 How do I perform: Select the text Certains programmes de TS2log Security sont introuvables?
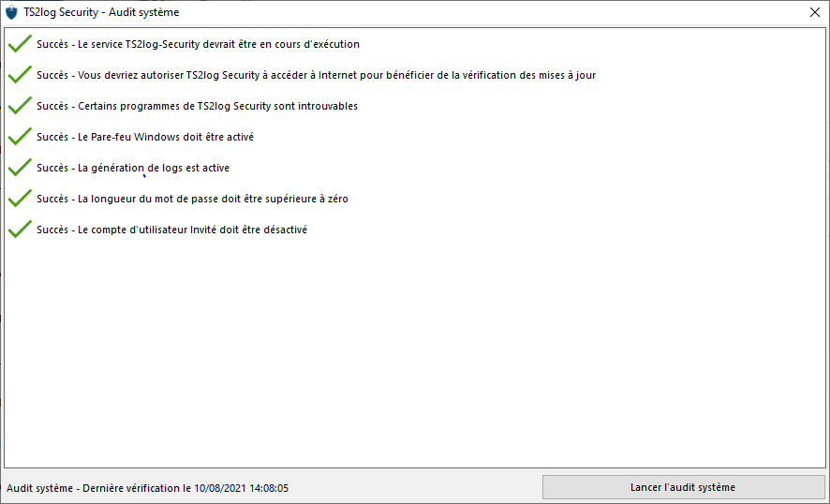tap(197, 106)
